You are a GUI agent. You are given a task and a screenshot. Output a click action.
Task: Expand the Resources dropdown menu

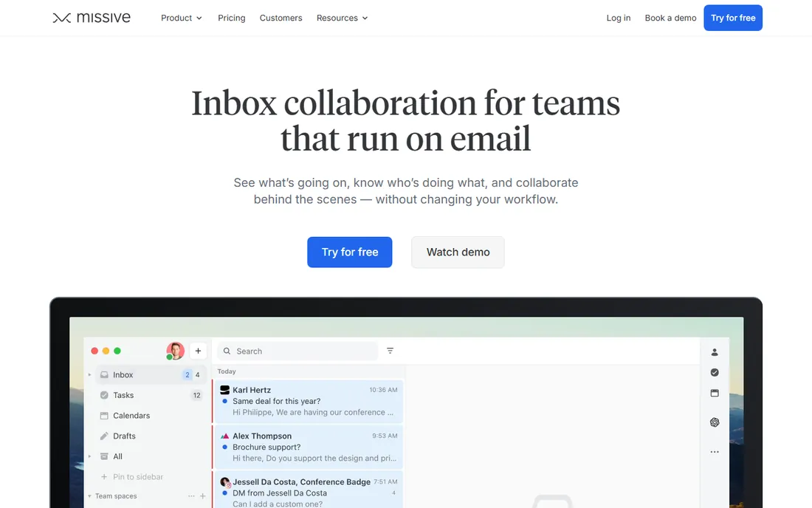click(x=343, y=18)
